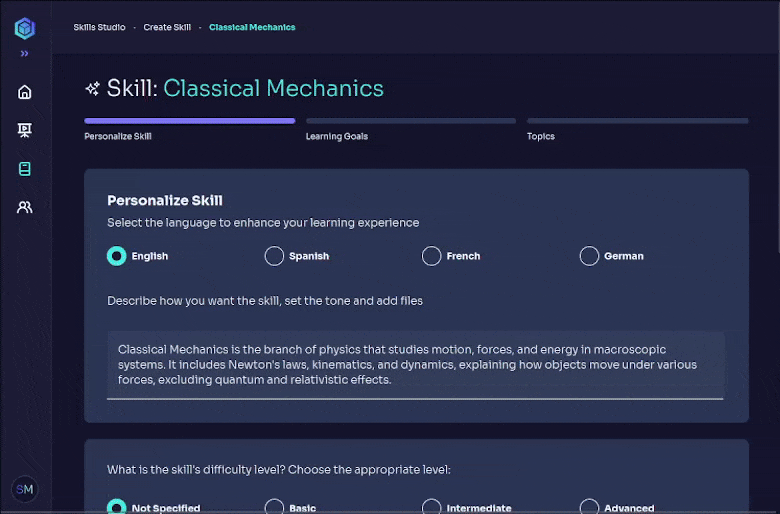Open the book Skills sidebar icon
Screen dimensions: 780x514
(x=25, y=169)
